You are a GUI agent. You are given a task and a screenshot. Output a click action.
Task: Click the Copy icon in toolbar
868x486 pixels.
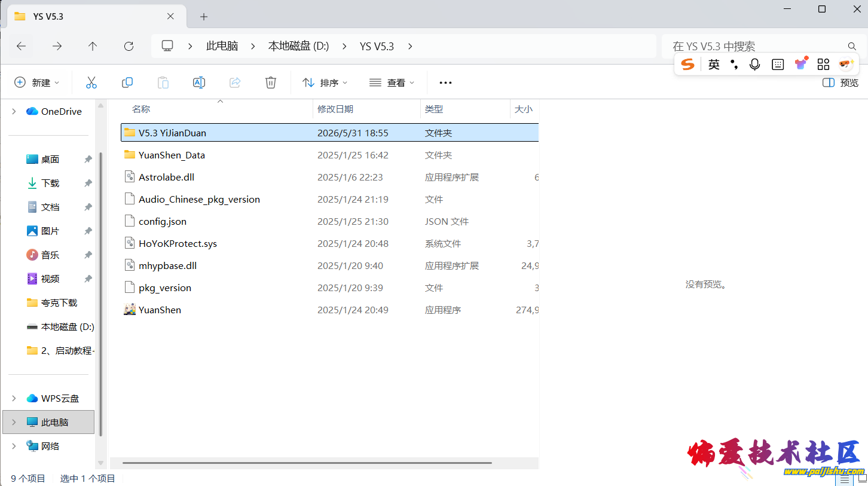(127, 82)
